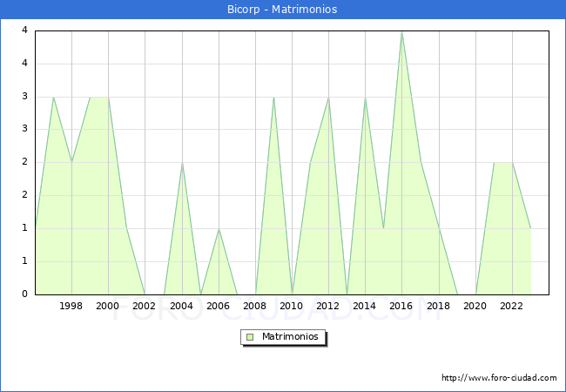This screenshot has width=566, height=392.
Task: Click the 2012 peak data point
Action: [328, 97]
